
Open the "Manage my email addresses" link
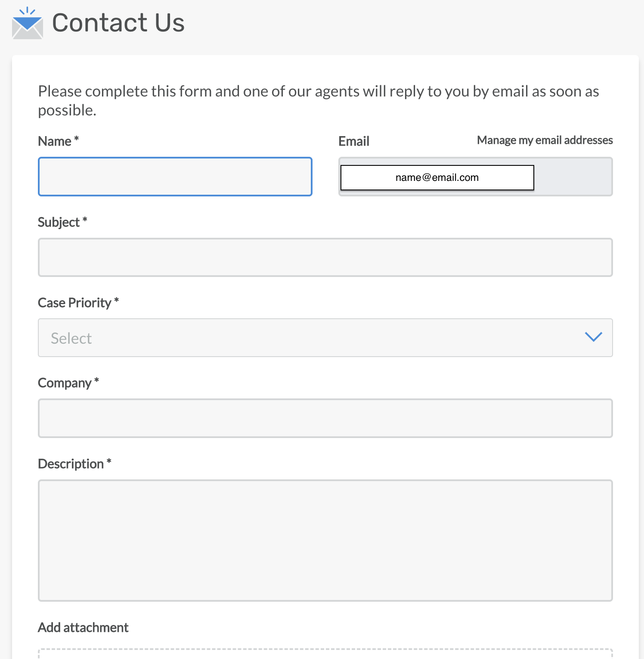click(x=545, y=140)
